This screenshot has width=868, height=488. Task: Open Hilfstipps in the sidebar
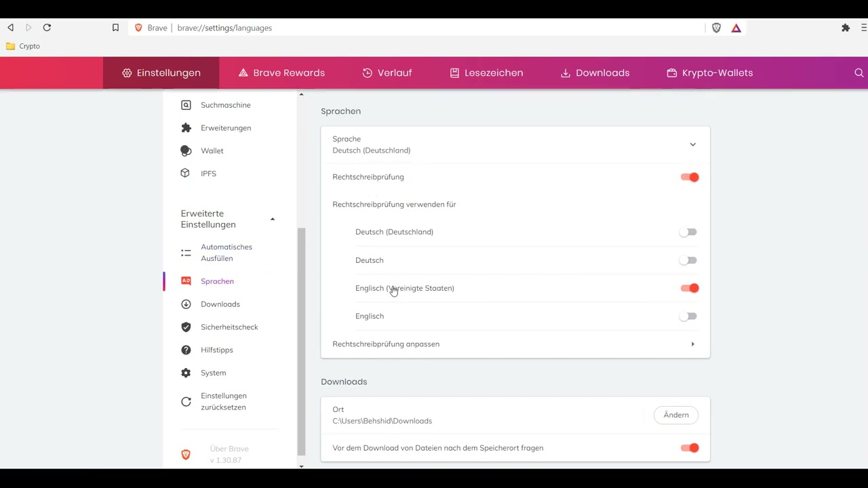[217, 350]
